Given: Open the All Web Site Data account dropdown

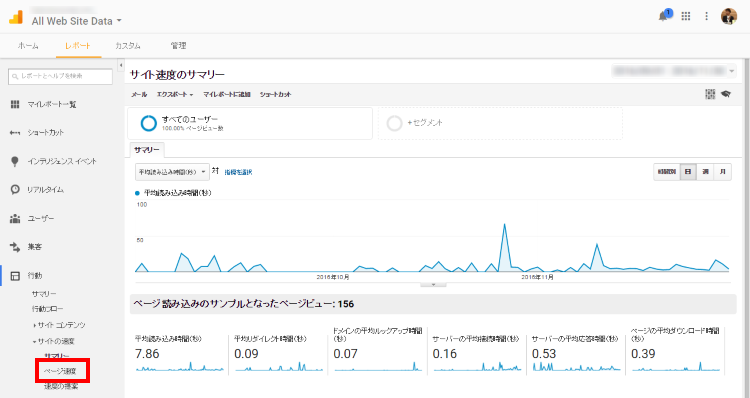Looking at the screenshot, I should tap(77, 21).
